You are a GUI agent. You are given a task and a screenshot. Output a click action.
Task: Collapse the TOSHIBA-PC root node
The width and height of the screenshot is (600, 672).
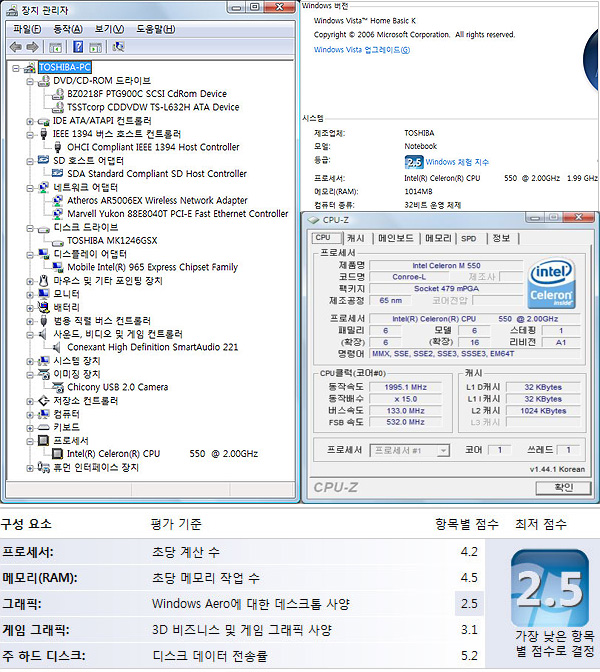pyautogui.click(x=16, y=68)
